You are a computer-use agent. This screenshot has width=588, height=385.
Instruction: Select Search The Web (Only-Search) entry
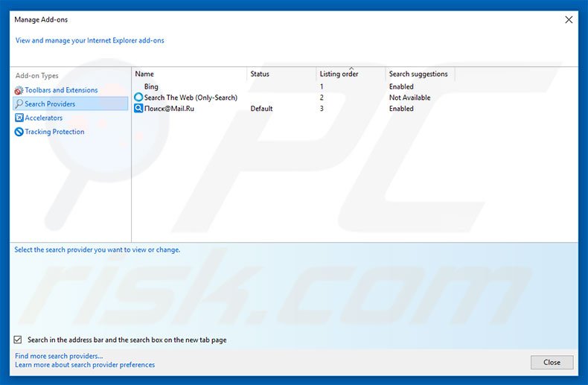[x=191, y=98]
